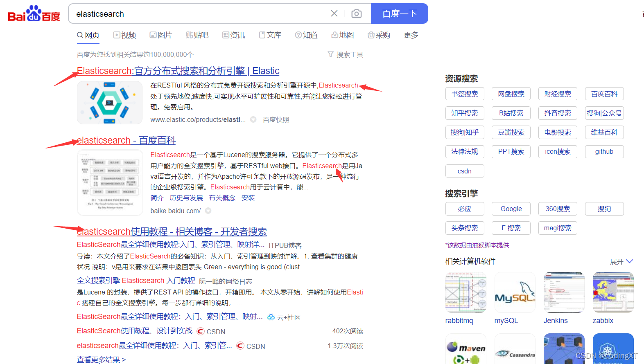
Task: Click icon next to elastic.co URL
Action: tap(253, 119)
